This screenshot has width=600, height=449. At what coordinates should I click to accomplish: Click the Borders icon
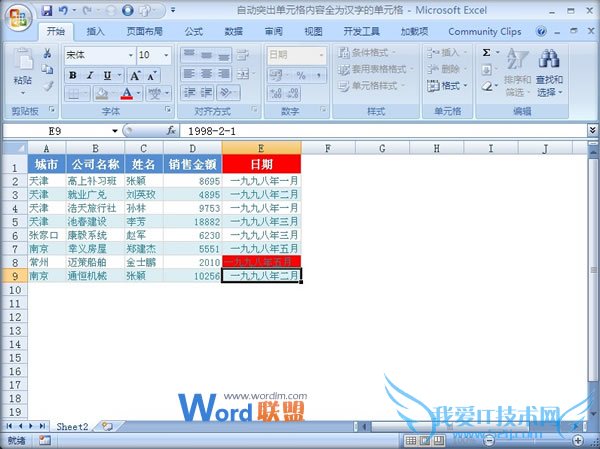click(x=72, y=93)
